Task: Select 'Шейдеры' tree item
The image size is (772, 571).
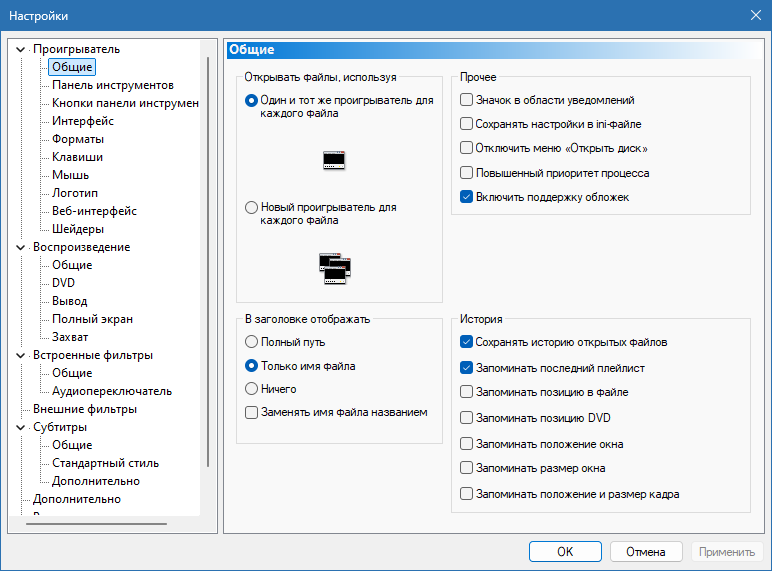Action: click(78, 229)
